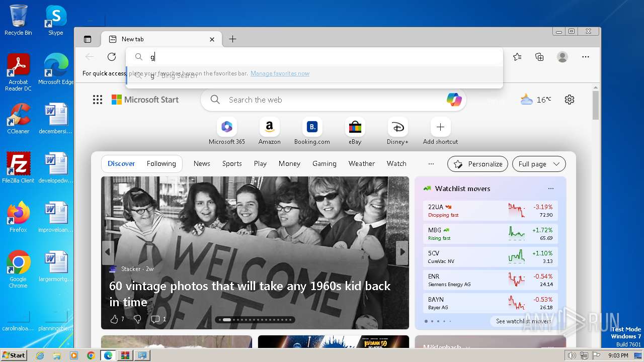The width and height of the screenshot is (644, 362).
Task: Click the 9:03 PM taskbar clock
Action: [618, 355]
